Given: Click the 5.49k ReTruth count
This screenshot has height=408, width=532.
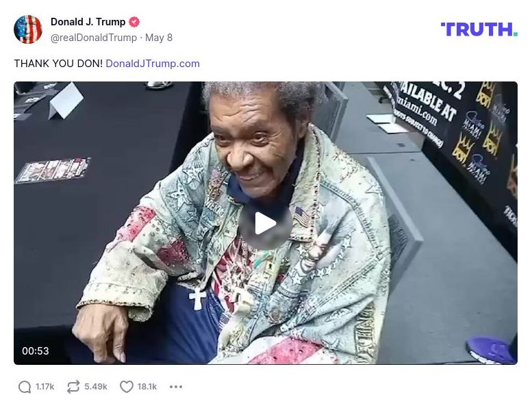Looking at the screenshot, I should coord(96,387).
